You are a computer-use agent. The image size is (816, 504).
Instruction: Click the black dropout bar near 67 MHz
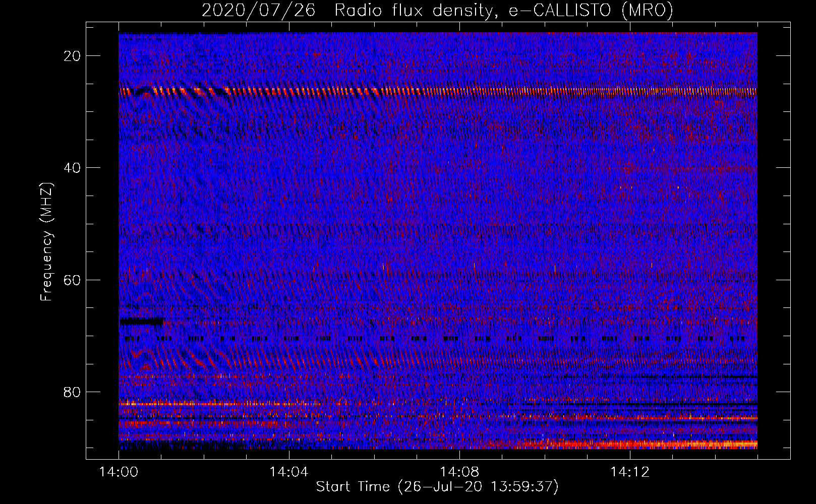(x=141, y=321)
